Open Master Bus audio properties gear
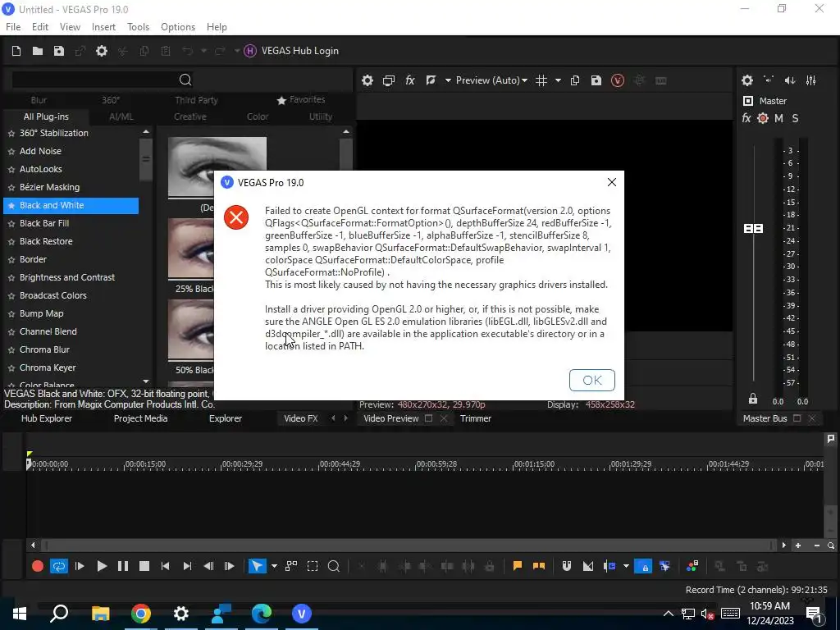The width and height of the screenshot is (840, 630). click(x=746, y=80)
